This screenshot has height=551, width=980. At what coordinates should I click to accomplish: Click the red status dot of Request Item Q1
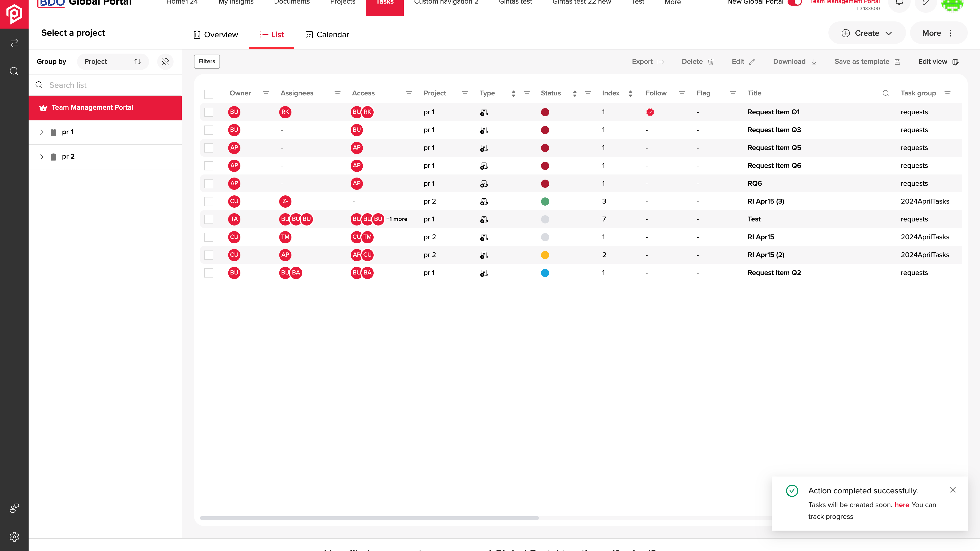[x=545, y=112]
